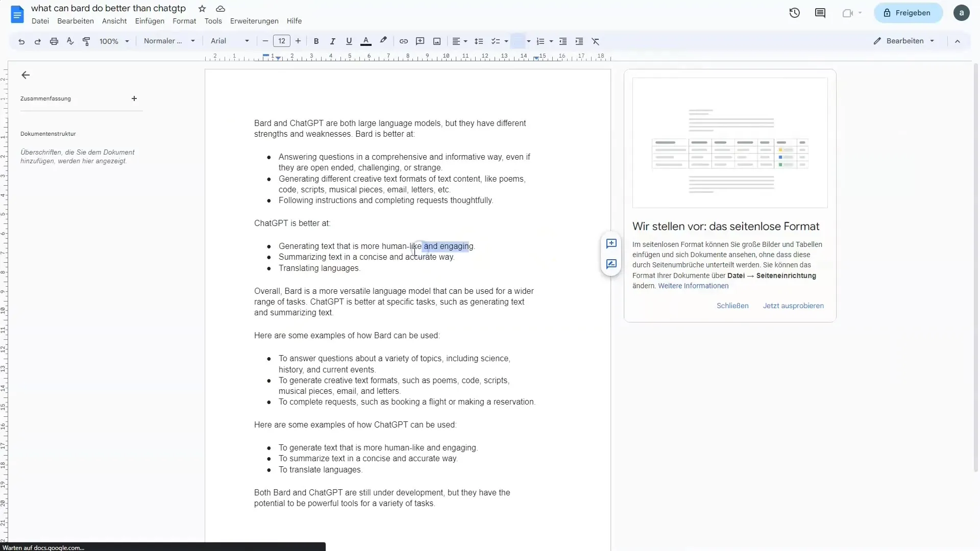Toggle the line spacing options icon
Viewport: 980px width, 551px height.
pos(479,41)
